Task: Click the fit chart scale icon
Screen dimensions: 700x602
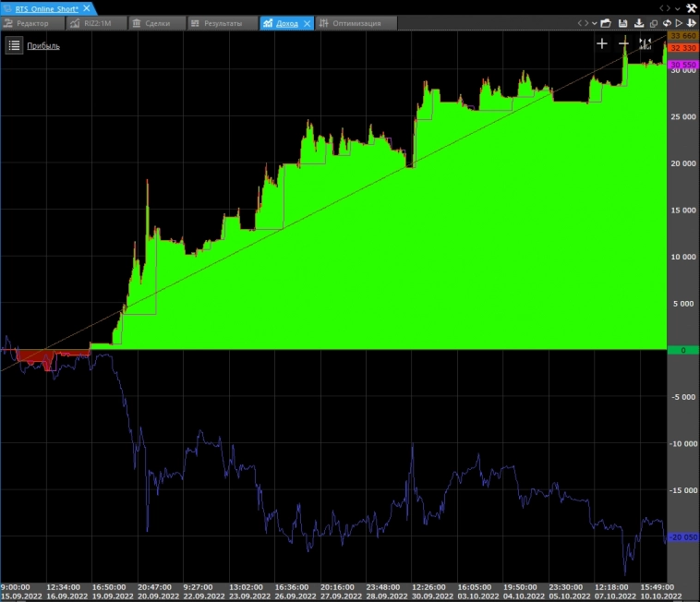Action: pyautogui.click(x=645, y=43)
